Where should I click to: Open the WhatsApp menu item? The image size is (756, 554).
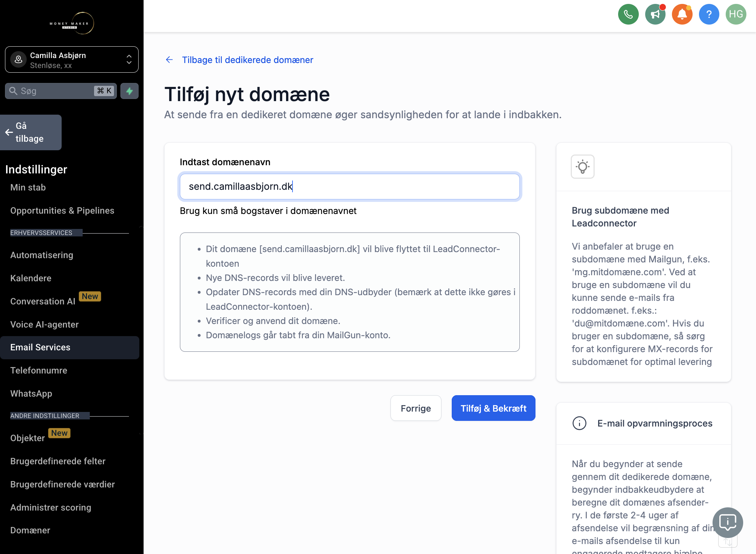(x=31, y=393)
